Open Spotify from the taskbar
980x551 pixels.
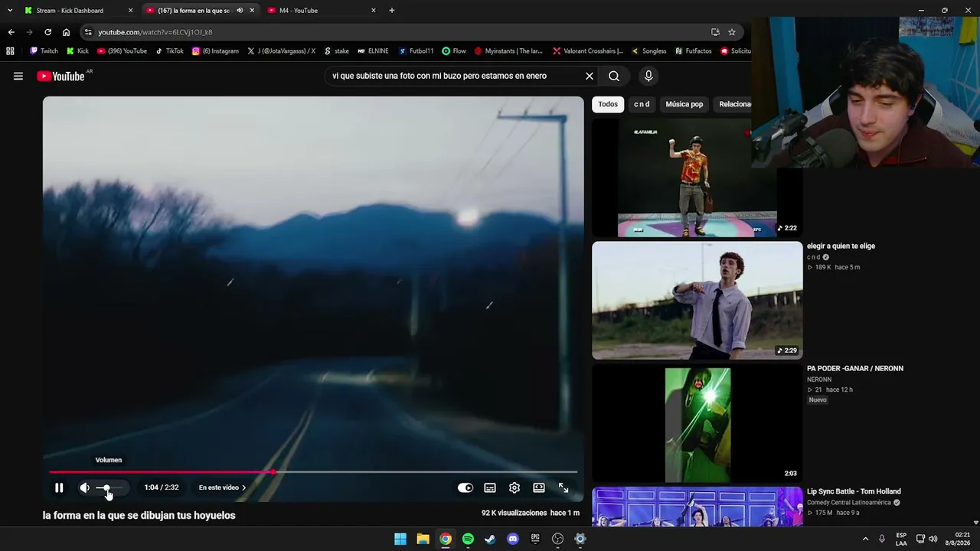coord(468,539)
